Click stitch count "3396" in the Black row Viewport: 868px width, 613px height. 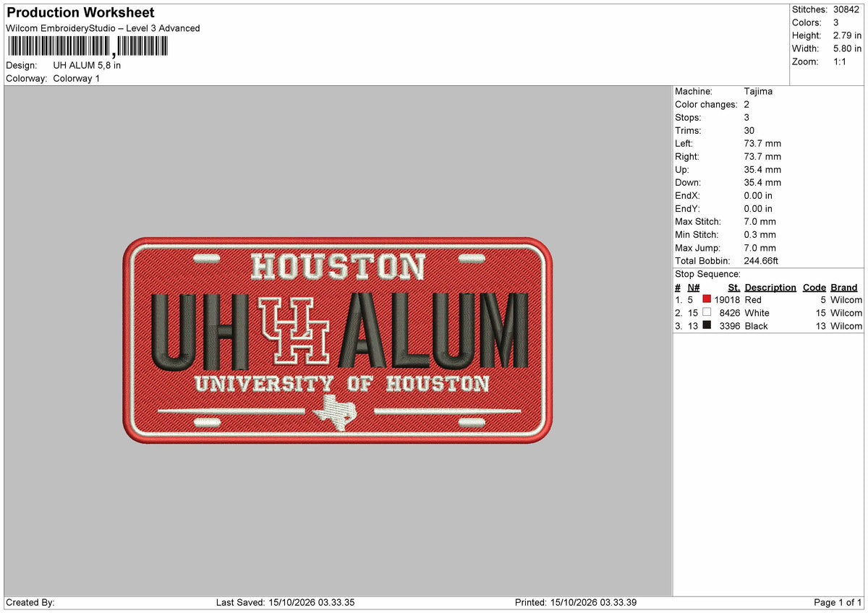(x=729, y=325)
